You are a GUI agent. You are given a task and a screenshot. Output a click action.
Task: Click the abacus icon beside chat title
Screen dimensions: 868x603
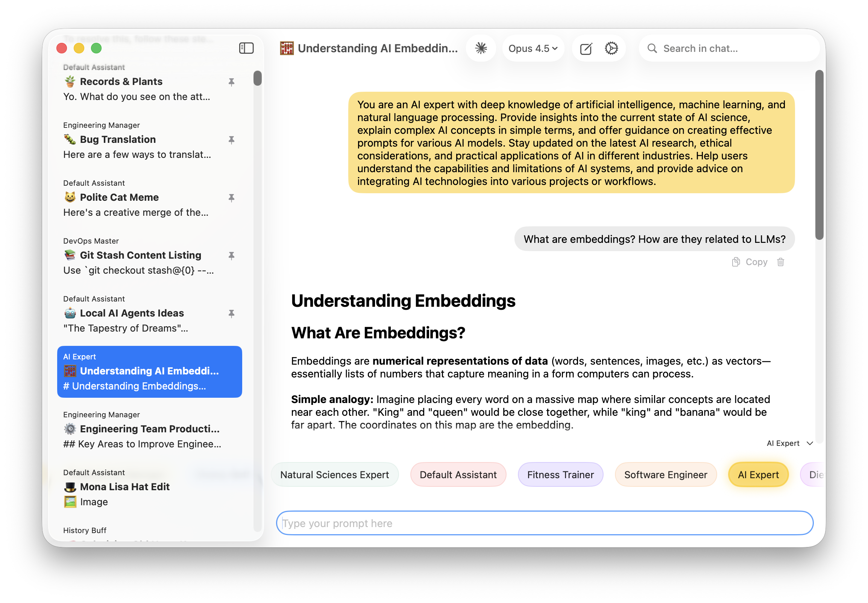(x=287, y=48)
